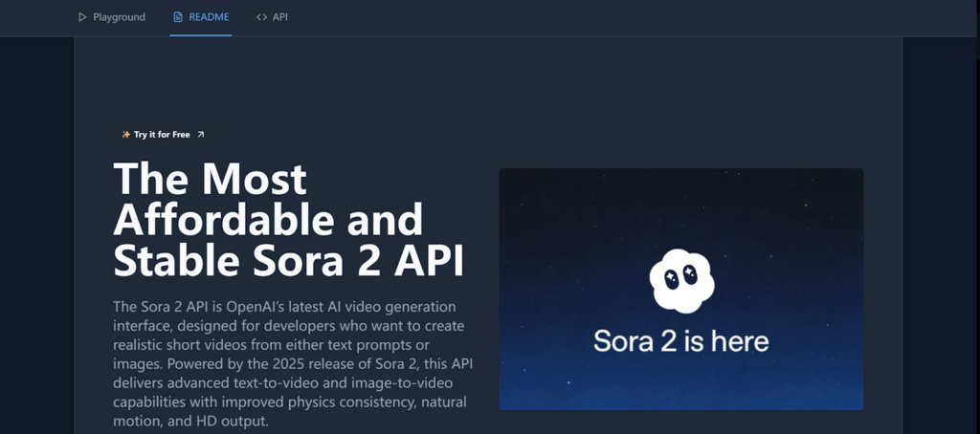Click the paragraph's first line starting "The Sora 2 API"
This screenshot has height=434, width=980.
tap(297, 307)
